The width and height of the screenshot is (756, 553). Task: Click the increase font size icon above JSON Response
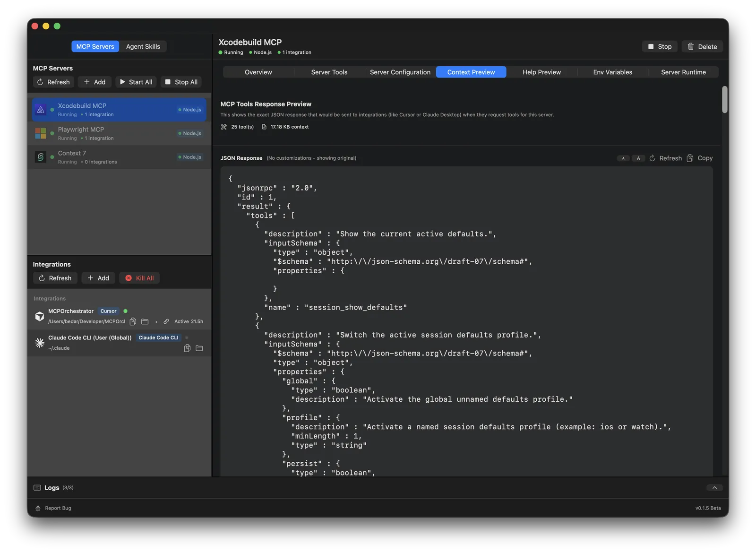coord(638,158)
